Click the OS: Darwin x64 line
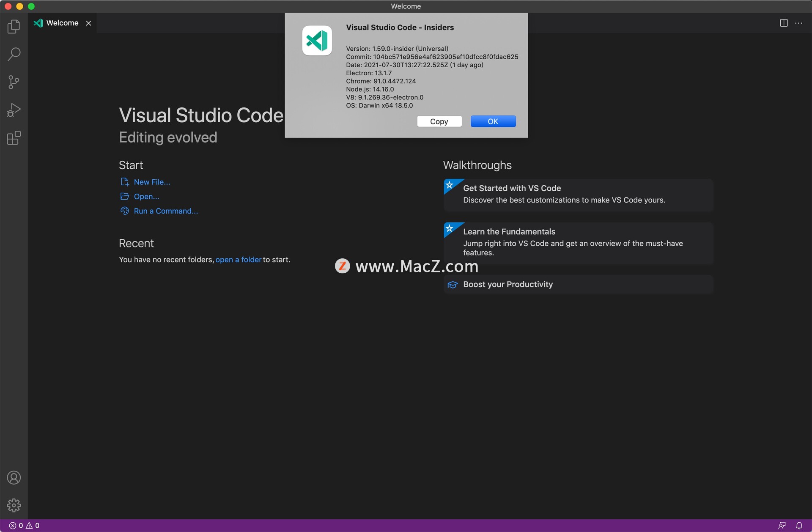The height and width of the screenshot is (532, 812). 379,105
